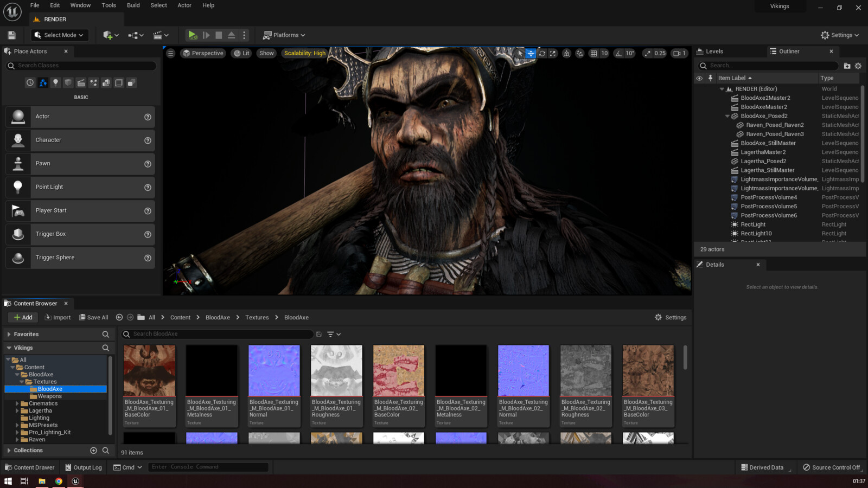Image resolution: width=868 pixels, height=488 pixels.
Task: Click the Scalability: High warning button
Action: click(305, 53)
